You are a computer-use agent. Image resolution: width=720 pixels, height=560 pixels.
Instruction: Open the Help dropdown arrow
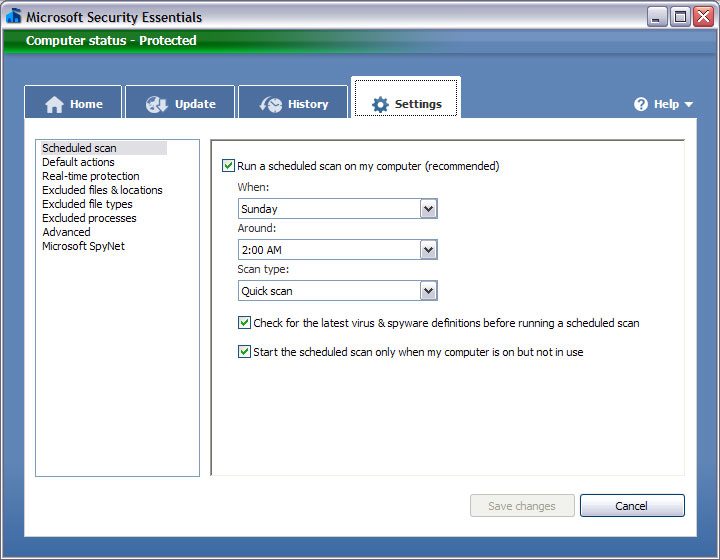688,105
